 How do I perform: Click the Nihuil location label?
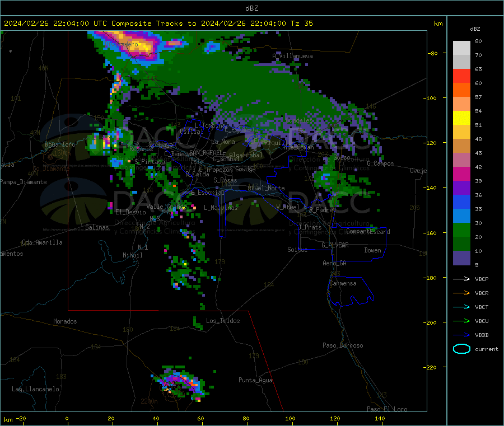point(132,255)
